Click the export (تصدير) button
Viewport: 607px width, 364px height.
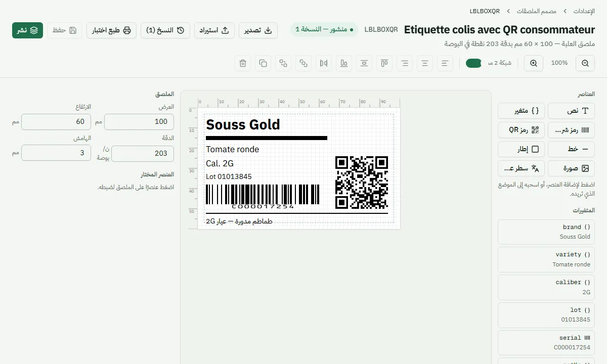[258, 30]
